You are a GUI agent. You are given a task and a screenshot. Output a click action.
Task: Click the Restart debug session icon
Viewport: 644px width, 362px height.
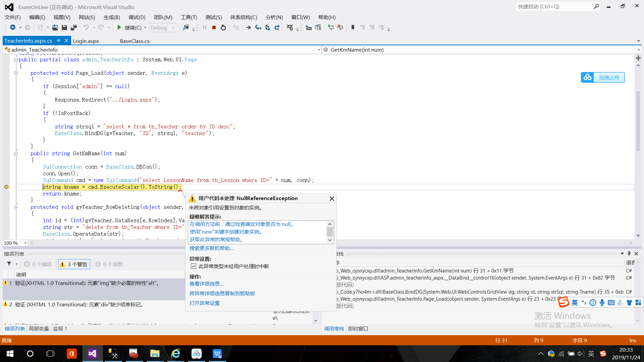(223, 27)
